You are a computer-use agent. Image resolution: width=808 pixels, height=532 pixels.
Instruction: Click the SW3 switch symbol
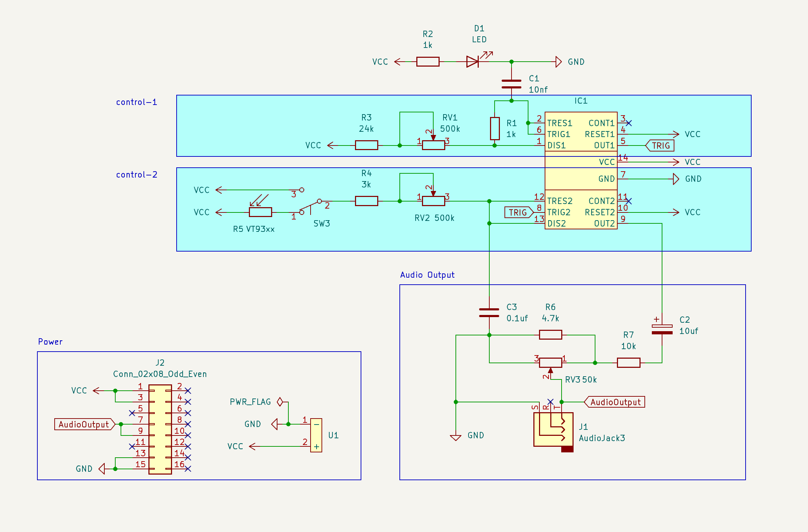click(x=311, y=201)
